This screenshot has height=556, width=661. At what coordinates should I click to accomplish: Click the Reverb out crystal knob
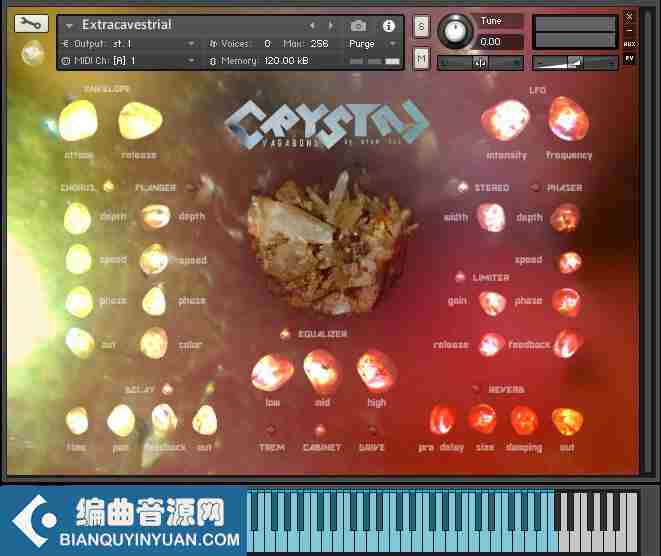coord(567,422)
